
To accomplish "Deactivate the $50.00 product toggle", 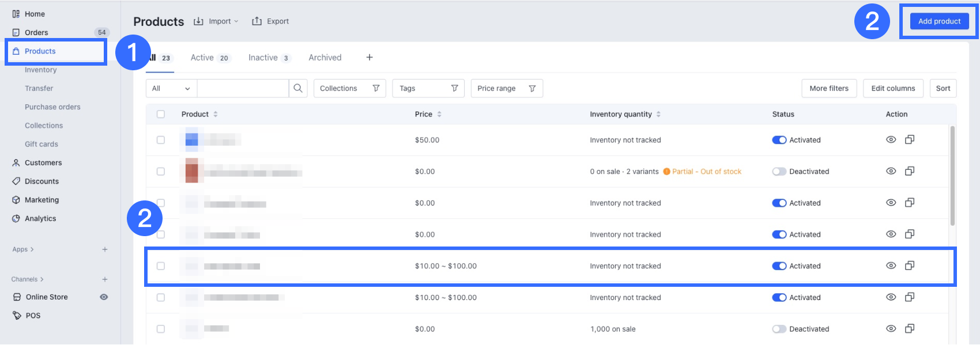I will click(779, 140).
